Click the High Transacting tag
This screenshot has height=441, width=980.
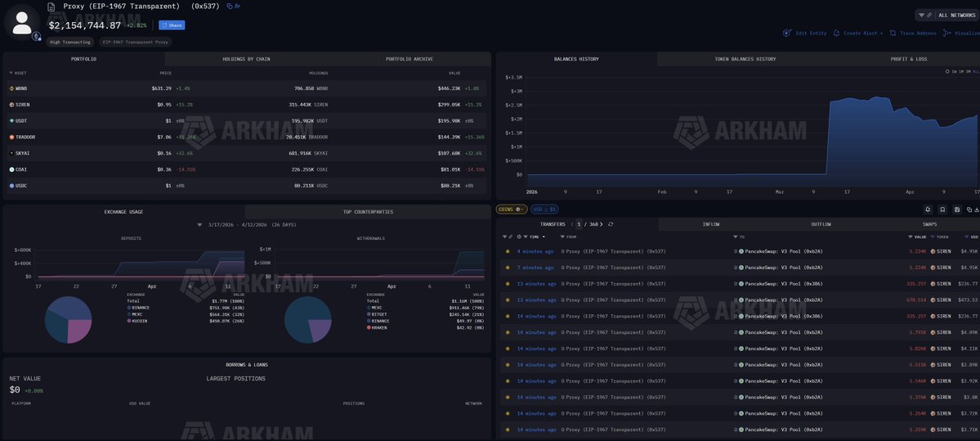pos(70,42)
